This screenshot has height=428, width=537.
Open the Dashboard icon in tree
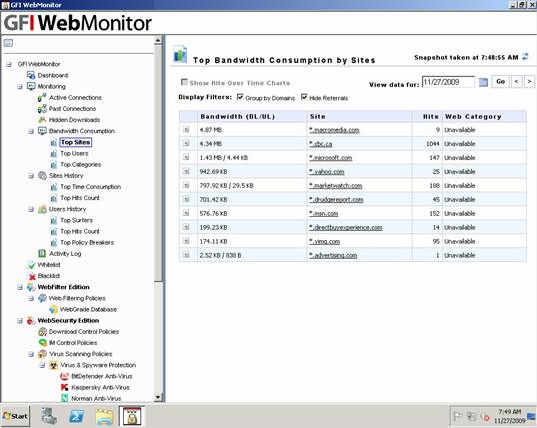tap(31, 75)
